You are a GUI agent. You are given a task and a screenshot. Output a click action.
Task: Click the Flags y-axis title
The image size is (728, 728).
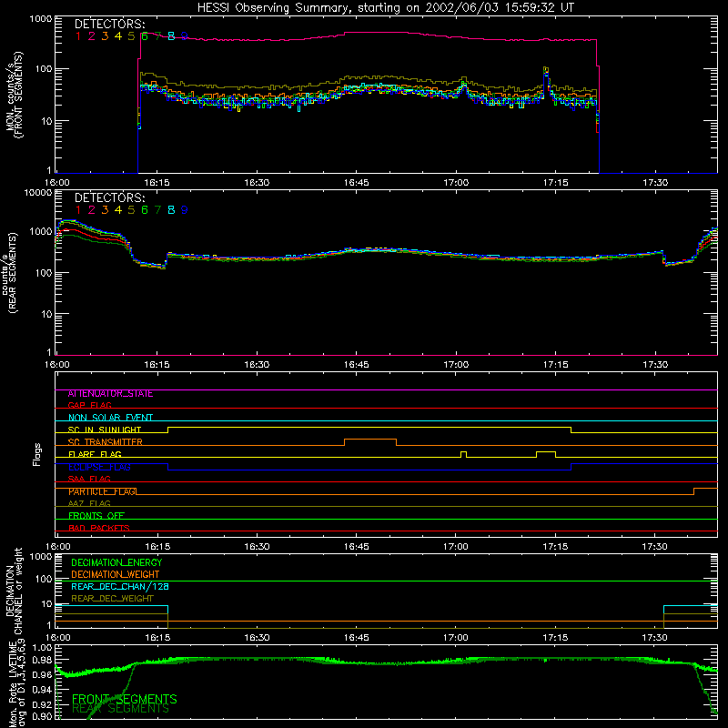(x=36, y=454)
